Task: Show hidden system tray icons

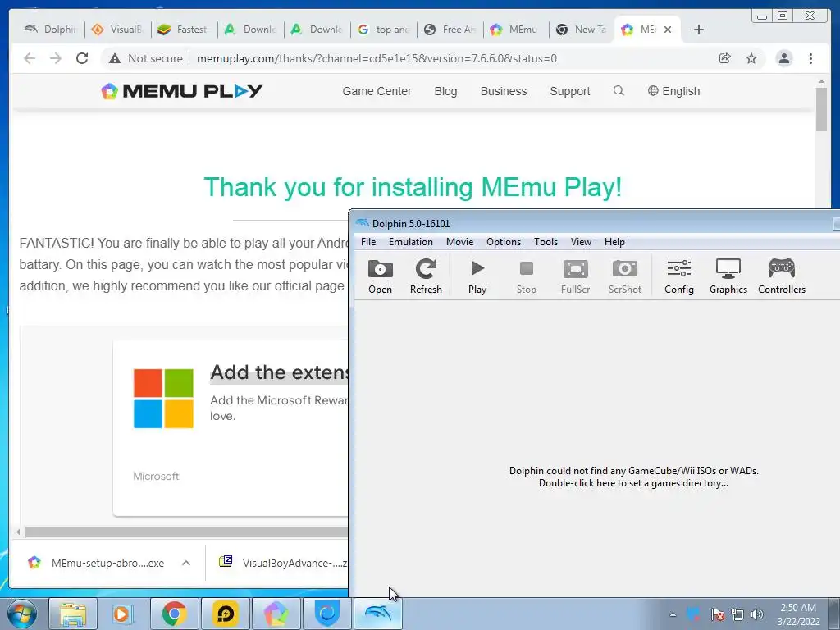Action: click(673, 614)
